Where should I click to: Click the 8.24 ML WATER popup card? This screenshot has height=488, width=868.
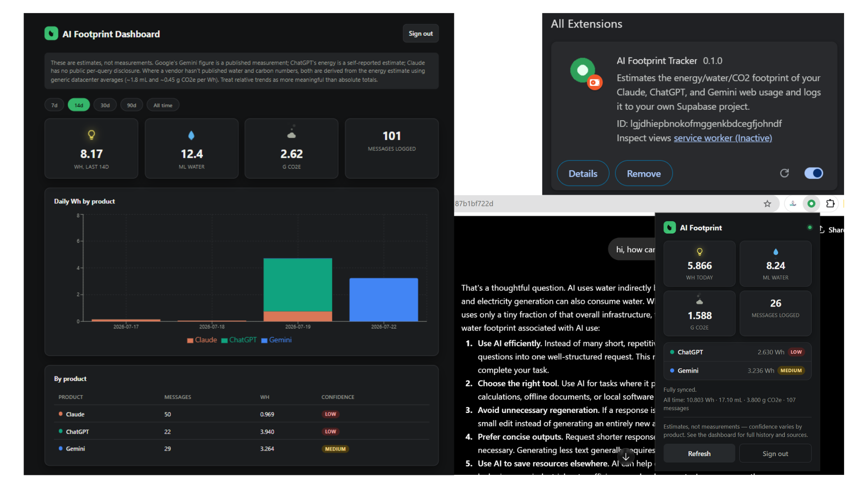(x=775, y=264)
